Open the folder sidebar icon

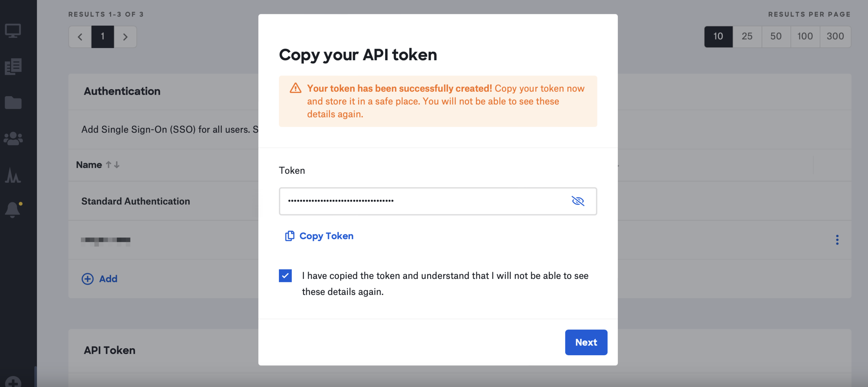pos(13,102)
